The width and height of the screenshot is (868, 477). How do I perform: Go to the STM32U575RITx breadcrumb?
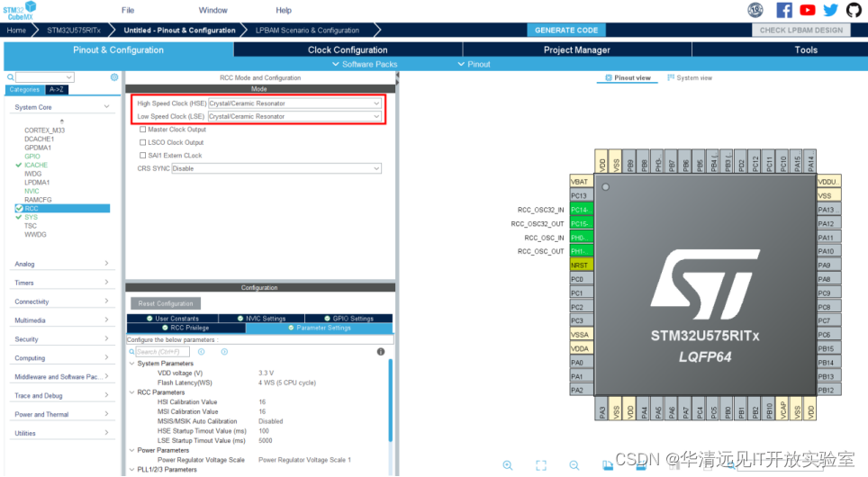74,31
